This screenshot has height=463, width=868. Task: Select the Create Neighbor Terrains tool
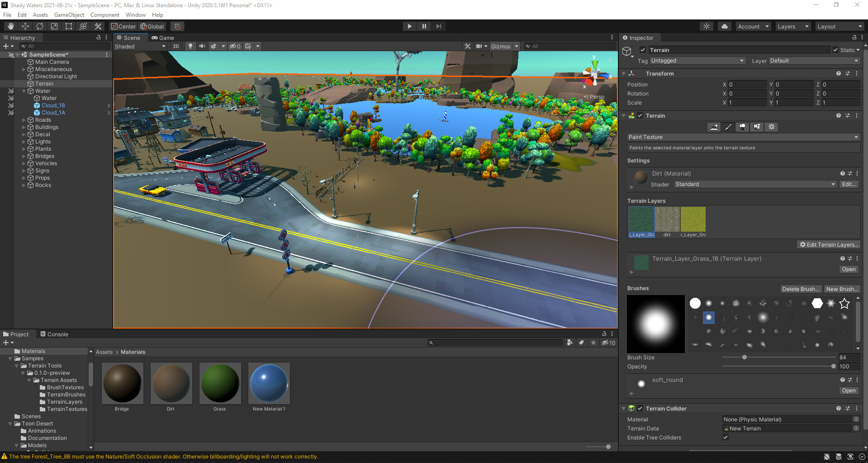point(714,127)
